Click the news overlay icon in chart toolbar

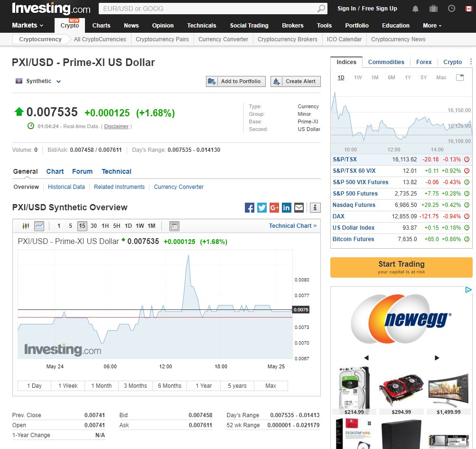174,226
